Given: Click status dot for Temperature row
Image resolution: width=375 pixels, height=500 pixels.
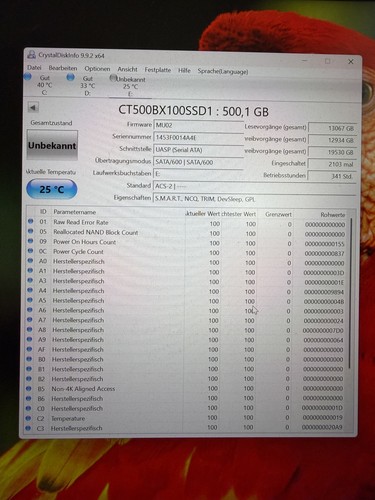Looking at the screenshot, I should click(x=28, y=418).
